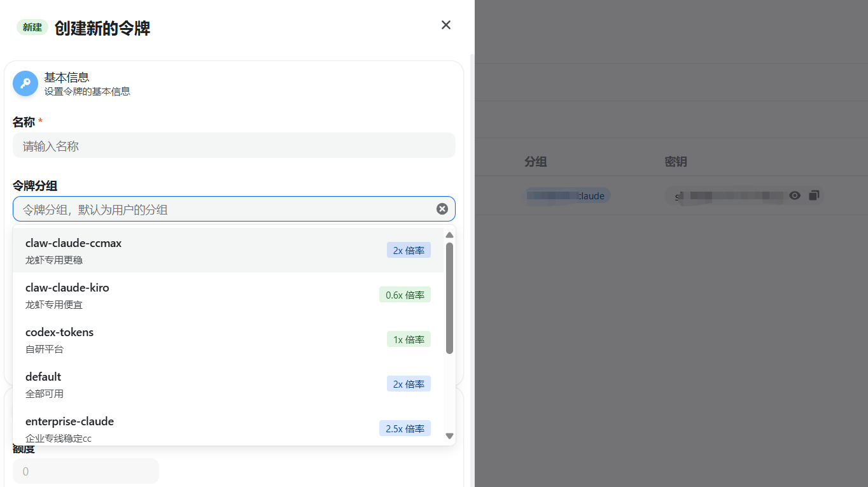Click the 2x 倍率 tag on claw-claude-ccmax

coord(409,250)
